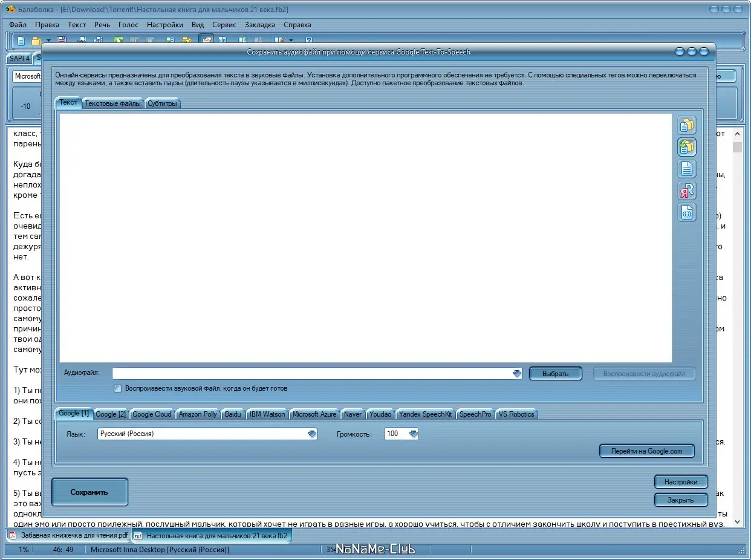Open the Вид menu
This screenshot has height=560, width=751.
pyautogui.click(x=198, y=25)
